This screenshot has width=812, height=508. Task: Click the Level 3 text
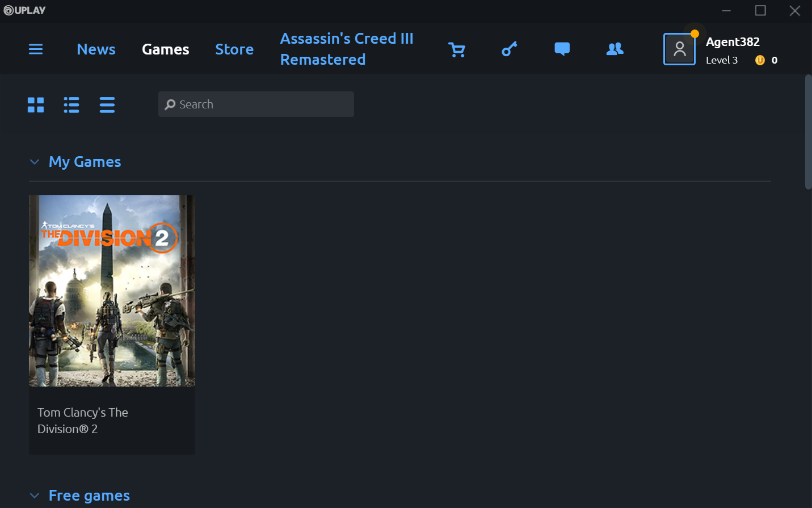(x=722, y=60)
